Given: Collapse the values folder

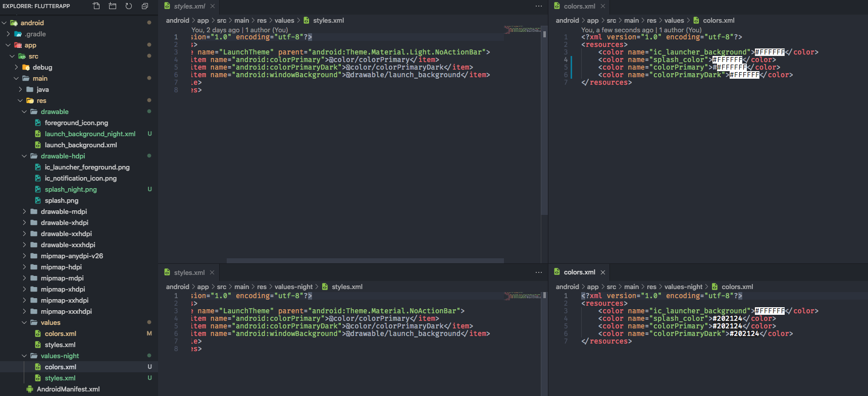Looking at the screenshot, I should 24,322.
